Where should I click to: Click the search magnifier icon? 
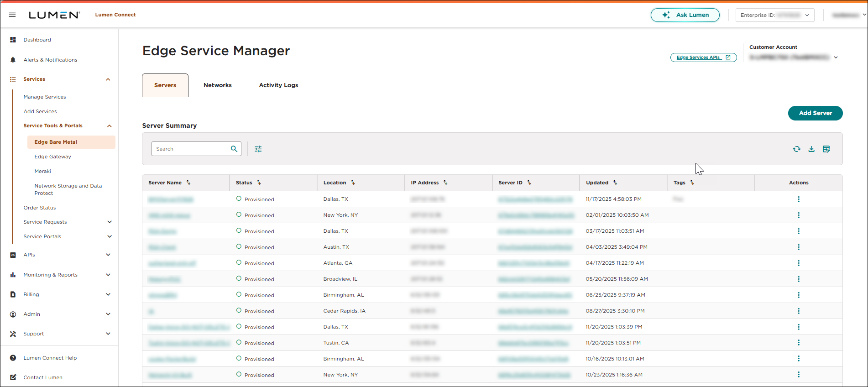click(x=234, y=149)
